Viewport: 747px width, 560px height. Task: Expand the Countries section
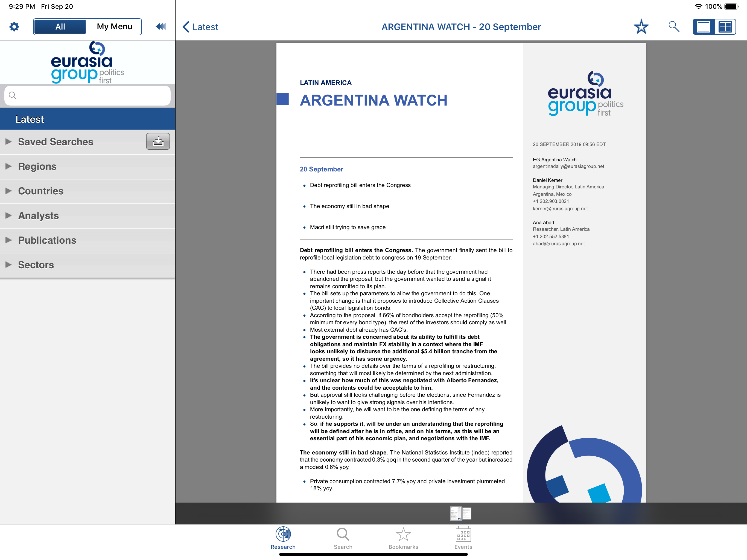[87, 191]
